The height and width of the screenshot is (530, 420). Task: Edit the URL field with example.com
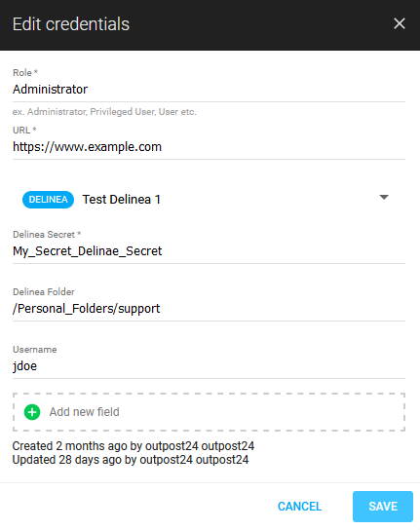(209, 147)
